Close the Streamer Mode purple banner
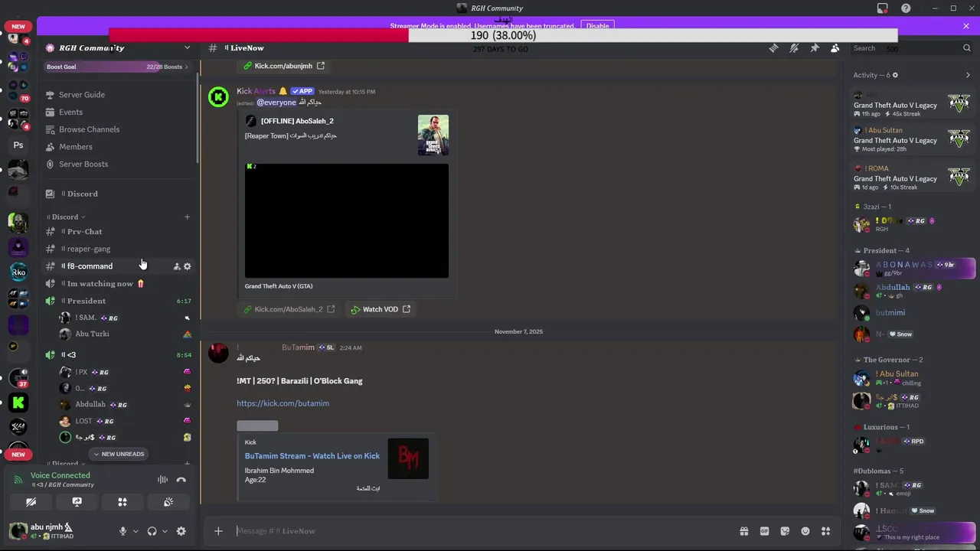This screenshot has width=980, height=551. [x=966, y=26]
